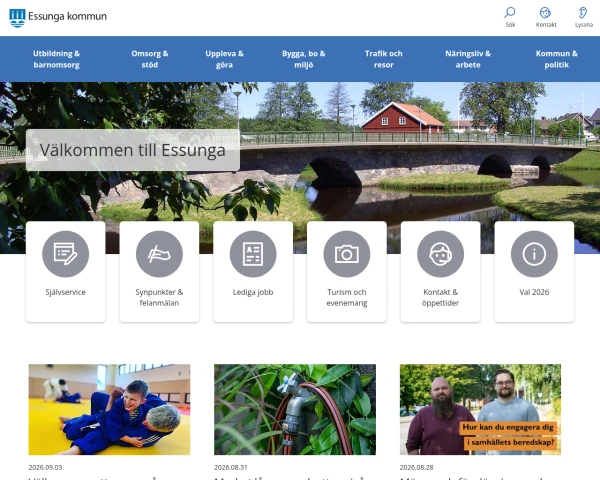Screen dimensions: 600x480
Task: Open Trafik och resor menu item
Action: click(383, 59)
